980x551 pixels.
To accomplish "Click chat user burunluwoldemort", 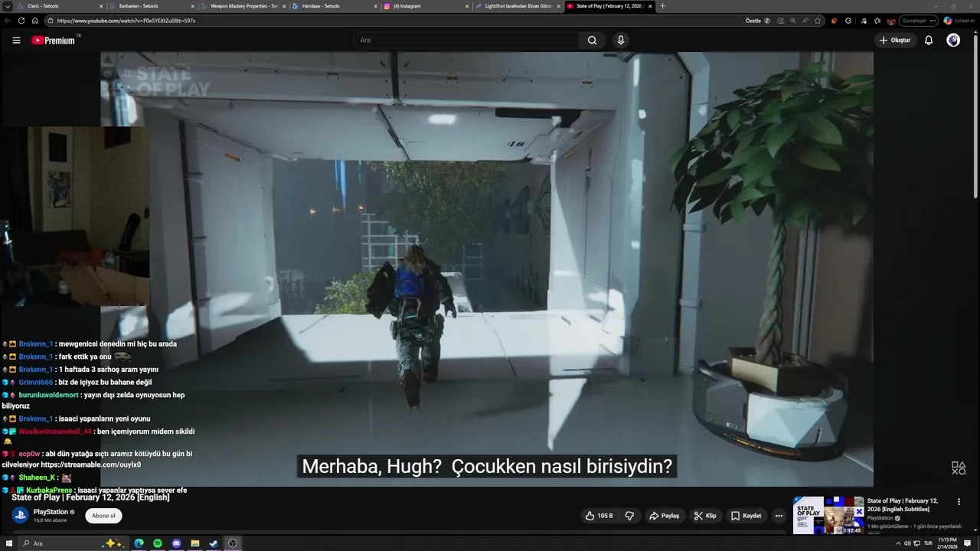I will point(48,395).
